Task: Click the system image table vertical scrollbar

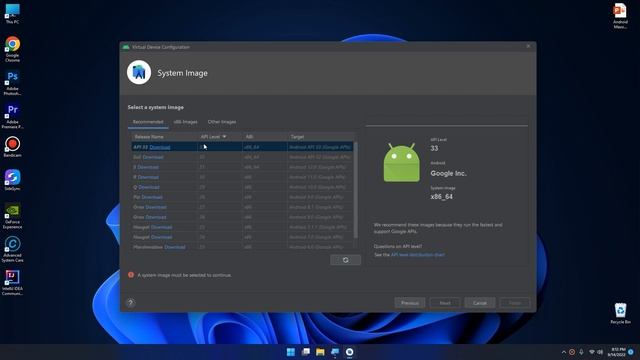Action: coord(356,190)
